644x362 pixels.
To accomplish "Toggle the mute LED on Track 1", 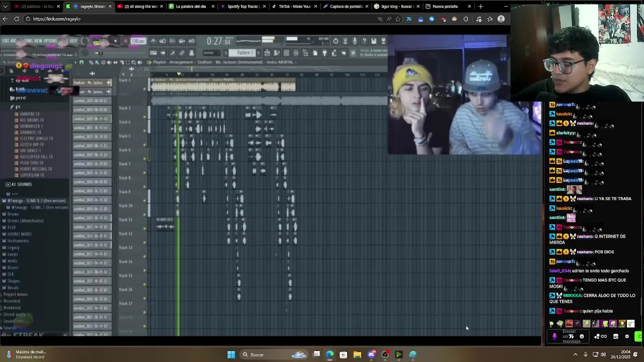I will pos(145,89).
